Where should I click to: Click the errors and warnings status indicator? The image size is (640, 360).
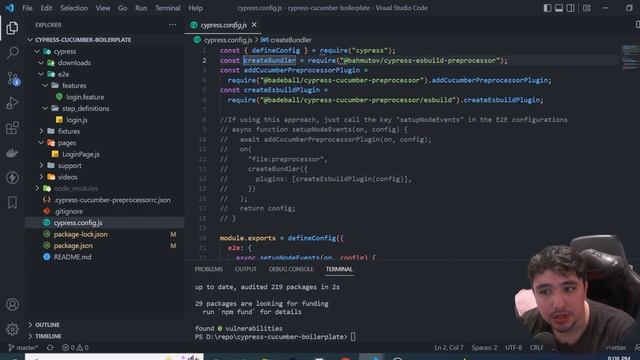(x=75, y=348)
